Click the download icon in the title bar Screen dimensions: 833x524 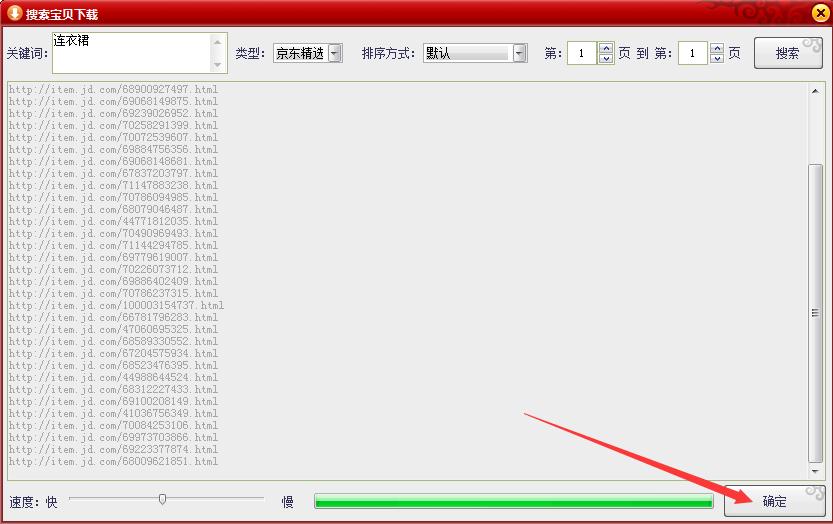pos(14,13)
